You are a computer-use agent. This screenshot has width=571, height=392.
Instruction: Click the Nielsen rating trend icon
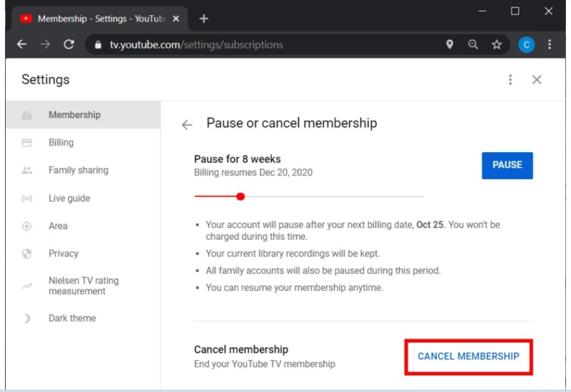point(26,286)
